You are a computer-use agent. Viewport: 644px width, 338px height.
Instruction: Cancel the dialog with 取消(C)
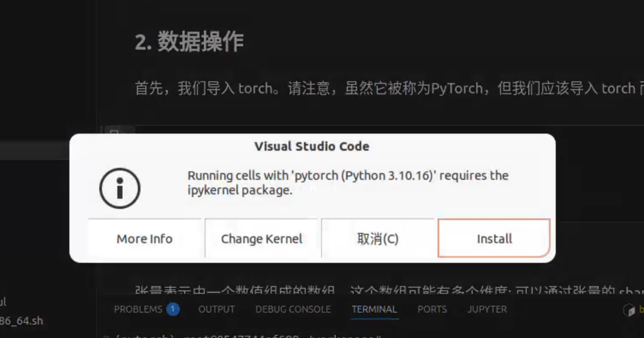pos(378,239)
